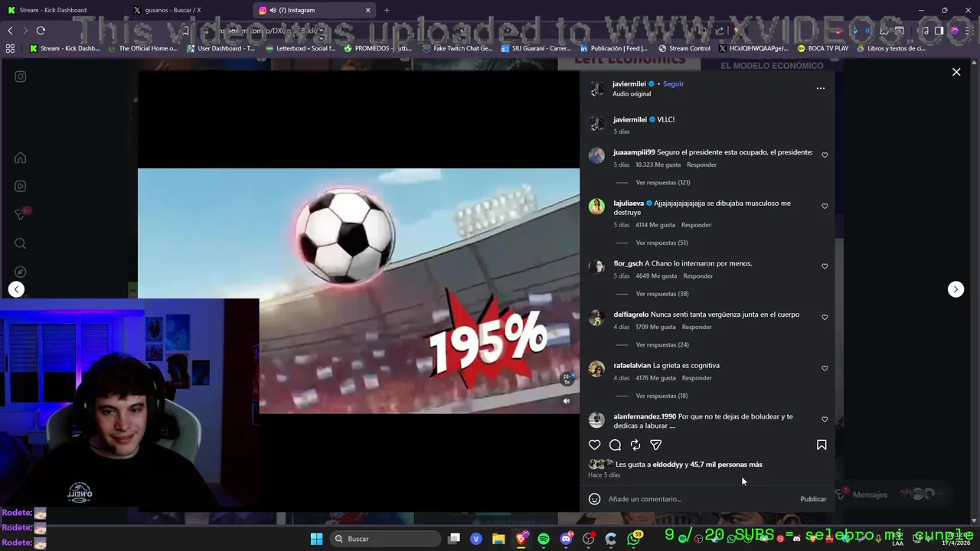Open the Explore compass icon in sidebar
Viewport: 980px width, 551px height.
click(21, 272)
